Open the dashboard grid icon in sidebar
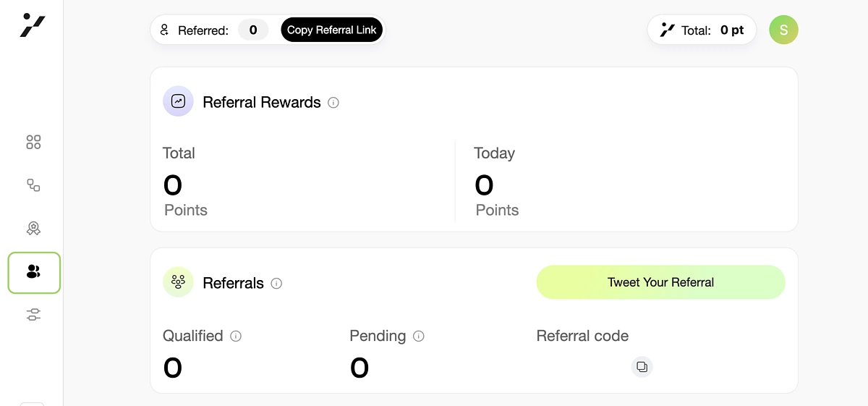Screen dimensions: 868x406 click(33, 142)
